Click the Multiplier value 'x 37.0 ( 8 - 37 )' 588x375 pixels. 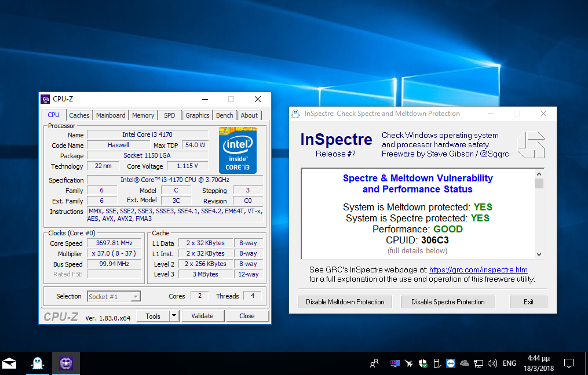click(x=114, y=253)
